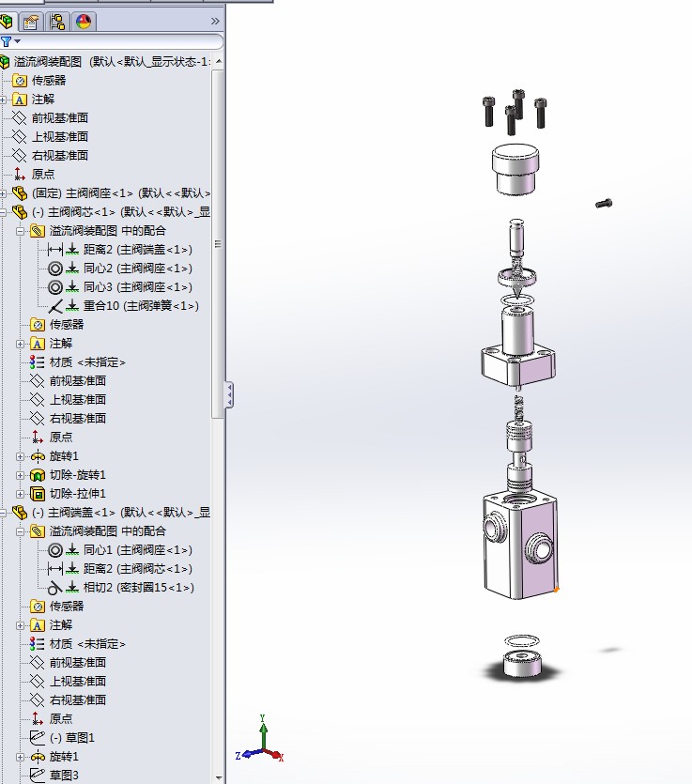This screenshot has width=692, height=784.
Task: Expand the top-level 注解 folder
Action: [3, 100]
